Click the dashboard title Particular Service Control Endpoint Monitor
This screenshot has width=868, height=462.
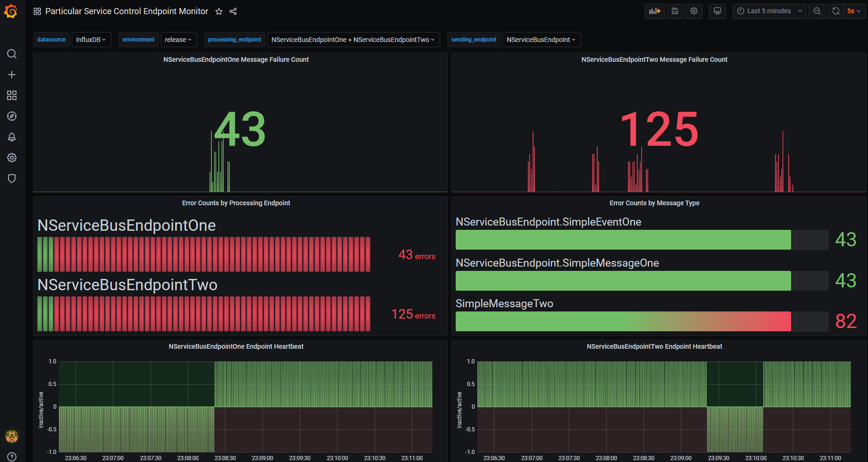click(126, 11)
